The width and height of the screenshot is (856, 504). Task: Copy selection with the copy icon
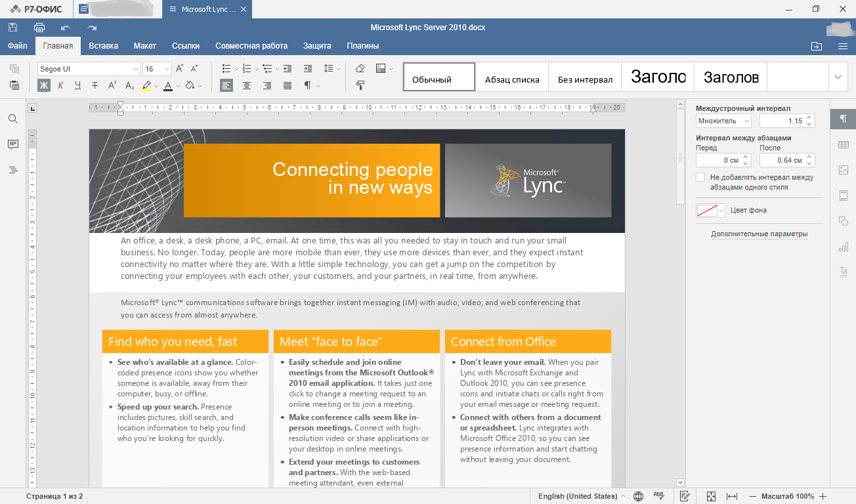point(14,68)
